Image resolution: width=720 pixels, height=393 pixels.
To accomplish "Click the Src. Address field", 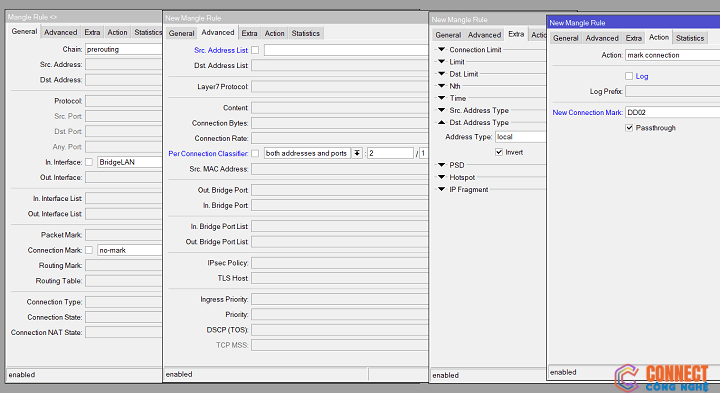I will [124, 64].
